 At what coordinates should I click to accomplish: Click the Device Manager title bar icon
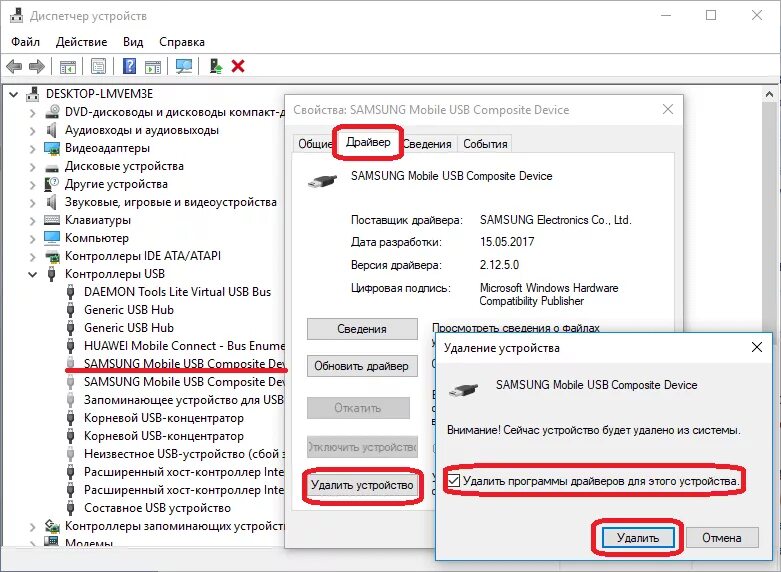(x=16, y=15)
